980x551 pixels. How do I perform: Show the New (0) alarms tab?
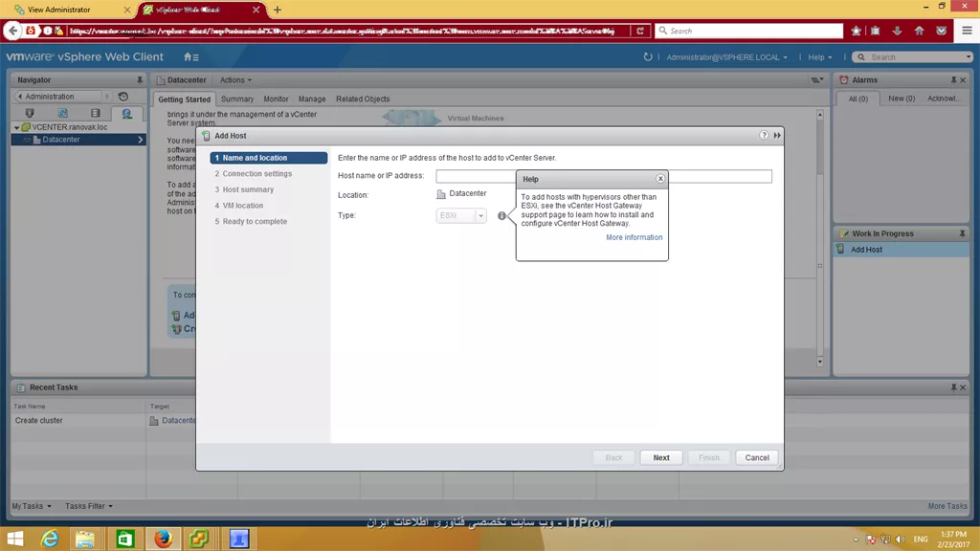tap(902, 99)
